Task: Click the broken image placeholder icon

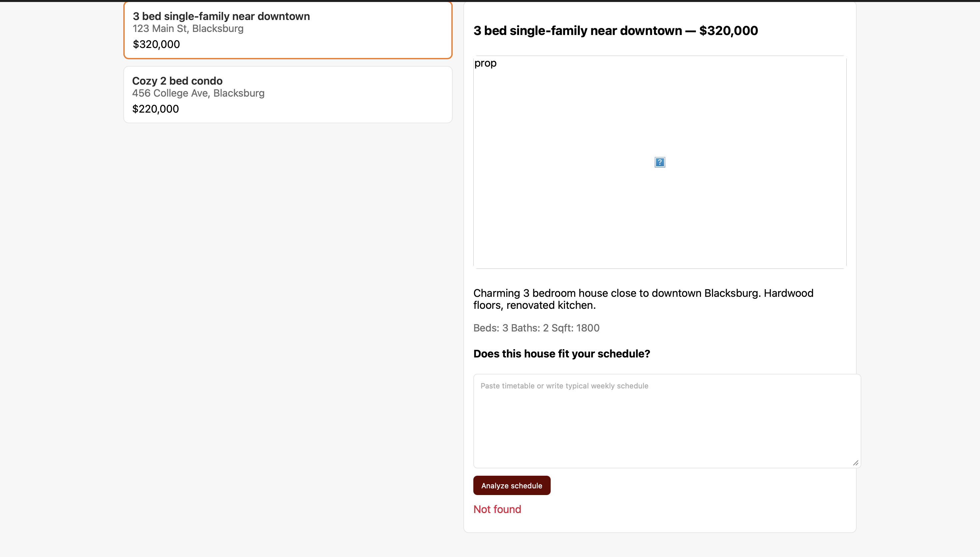Action: point(660,162)
